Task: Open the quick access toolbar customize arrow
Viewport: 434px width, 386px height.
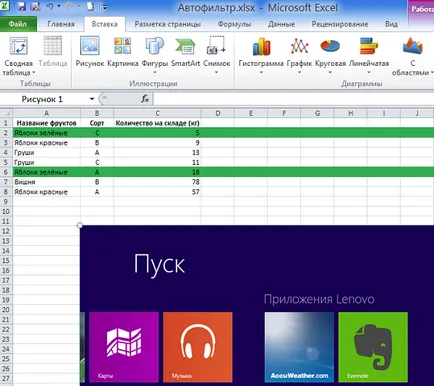Action: pos(105,7)
